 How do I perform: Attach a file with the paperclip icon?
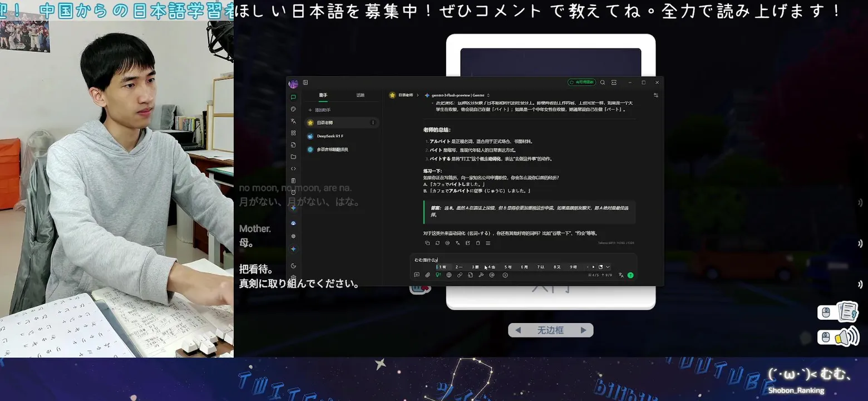coord(427,275)
